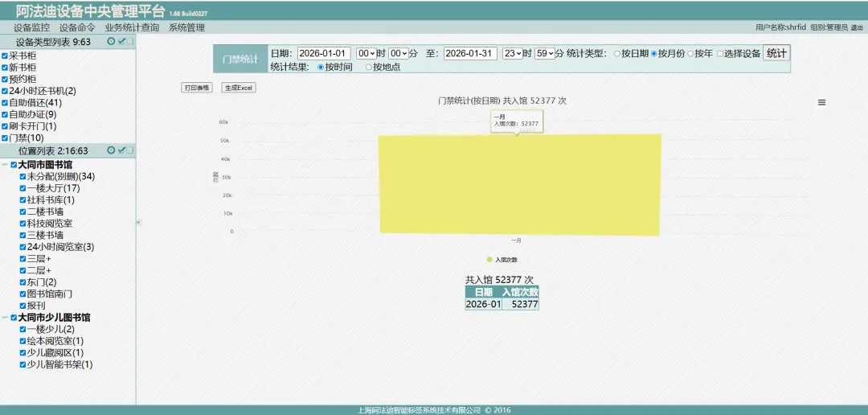The width and height of the screenshot is (868, 415).
Task: Click the 统计 button
Action: (776, 52)
